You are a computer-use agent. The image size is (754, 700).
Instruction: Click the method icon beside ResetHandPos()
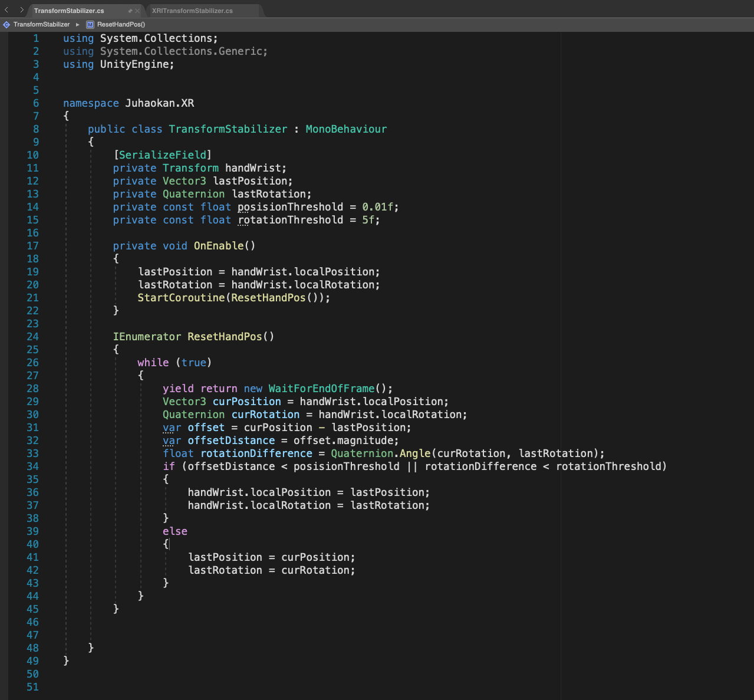click(x=90, y=25)
